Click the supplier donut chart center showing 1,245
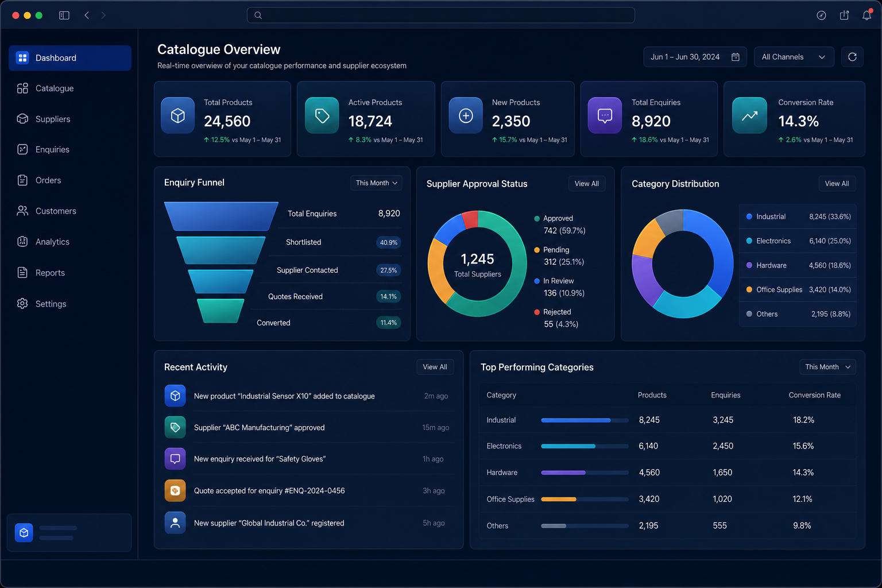882x588 pixels. [478, 265]
